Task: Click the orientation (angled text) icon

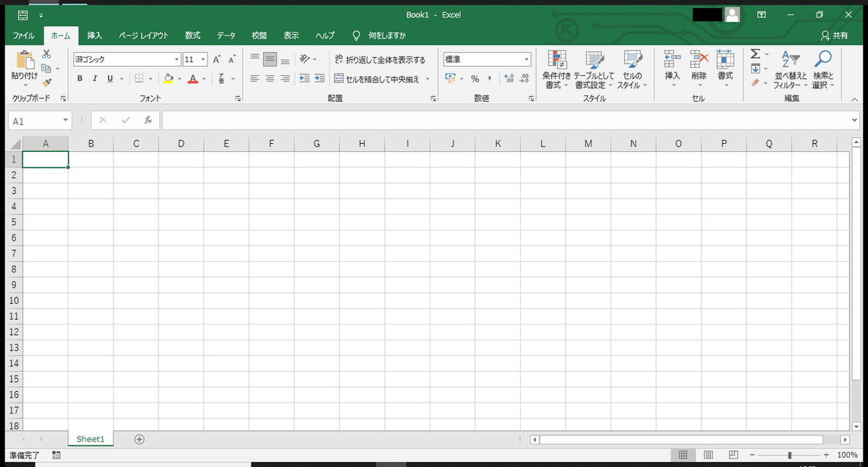Action: coord(305,59)
